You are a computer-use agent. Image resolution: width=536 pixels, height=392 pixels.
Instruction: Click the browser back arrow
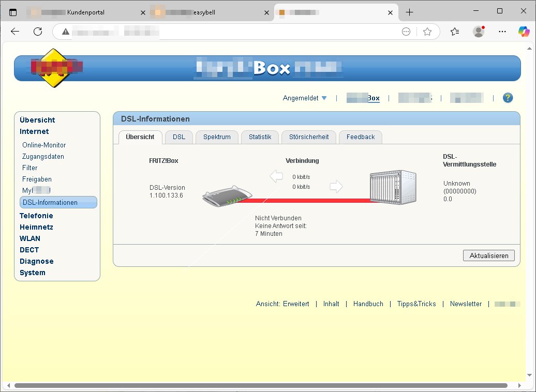point(15,32)
